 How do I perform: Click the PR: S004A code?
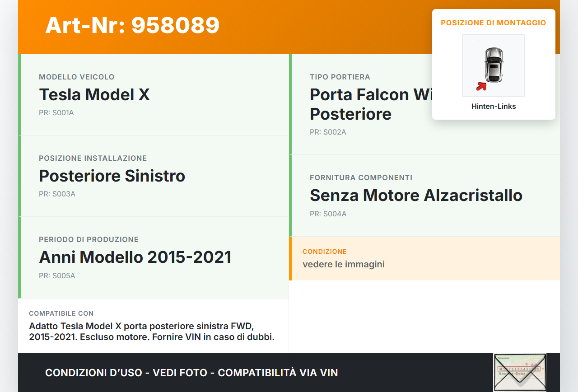(328, 214)
